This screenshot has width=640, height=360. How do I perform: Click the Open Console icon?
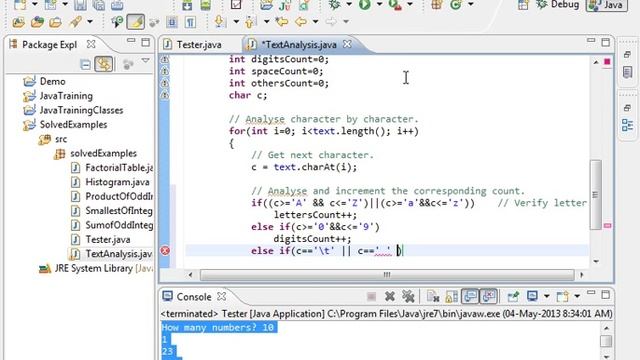click(x=562, y=296)
